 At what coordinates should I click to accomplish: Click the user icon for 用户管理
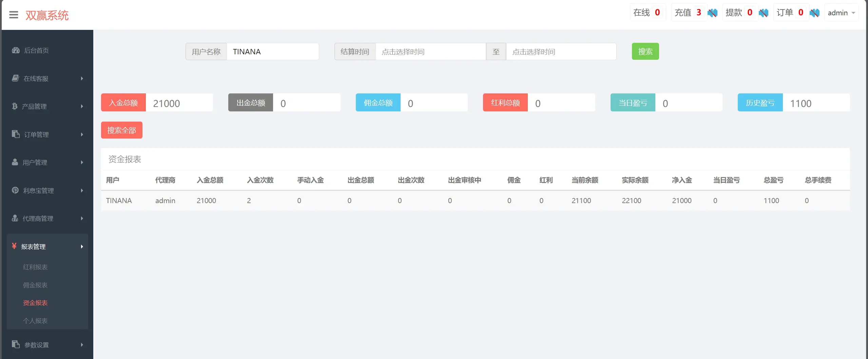pyautogui.click(x=15, y=162)
